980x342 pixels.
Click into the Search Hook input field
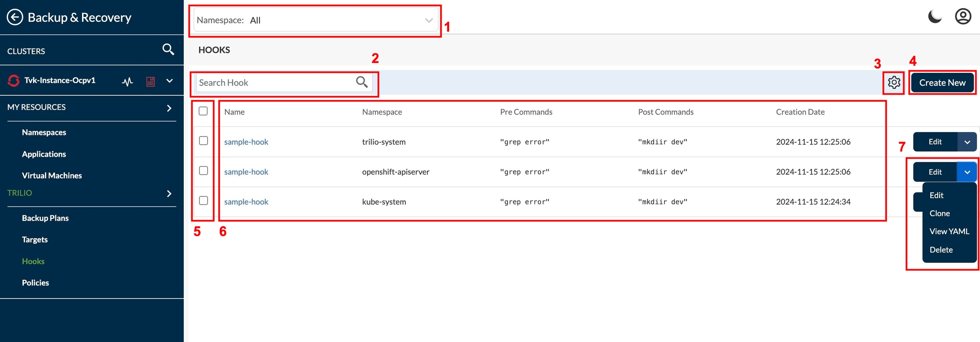[x=274, y=83]
